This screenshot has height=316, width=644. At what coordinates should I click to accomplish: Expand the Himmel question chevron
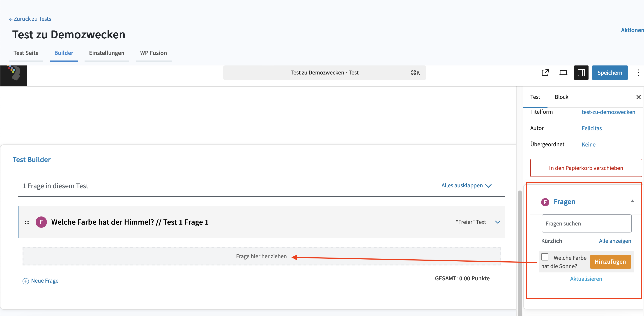pyautogui.click(x=497, y=222)
